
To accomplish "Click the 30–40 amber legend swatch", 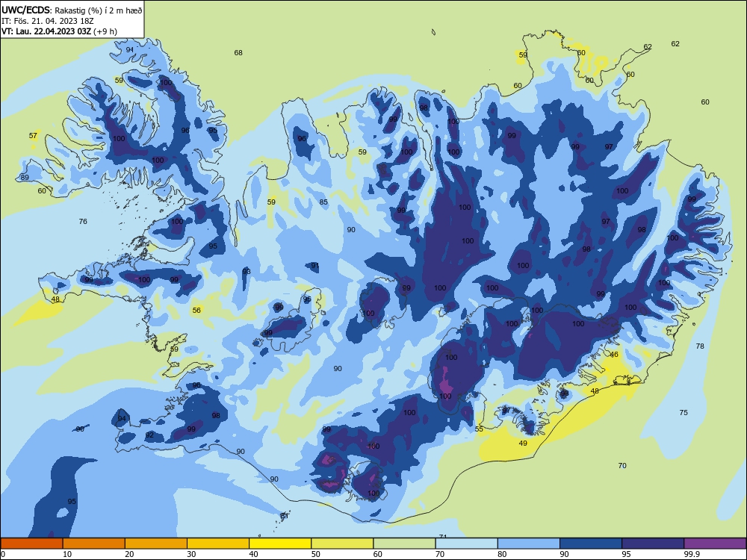I will pos(218,544).
